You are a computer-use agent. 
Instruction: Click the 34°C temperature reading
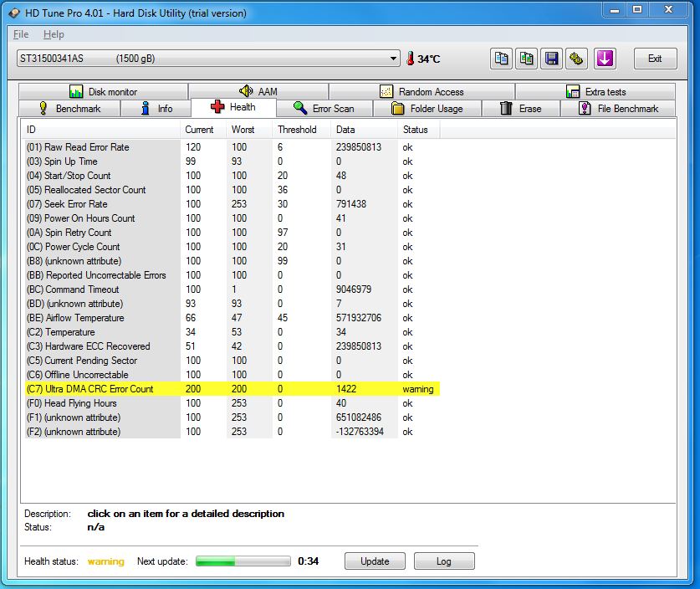(429, 59)
